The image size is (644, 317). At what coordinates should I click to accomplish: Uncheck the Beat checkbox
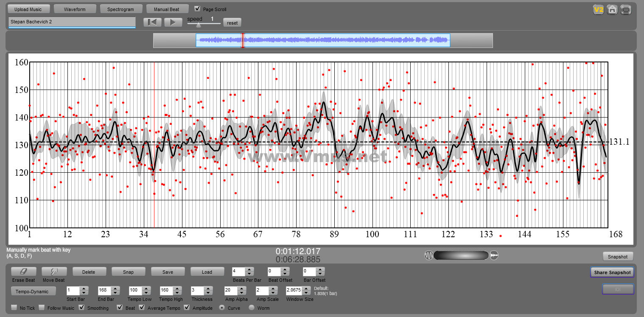coord(120,308)
